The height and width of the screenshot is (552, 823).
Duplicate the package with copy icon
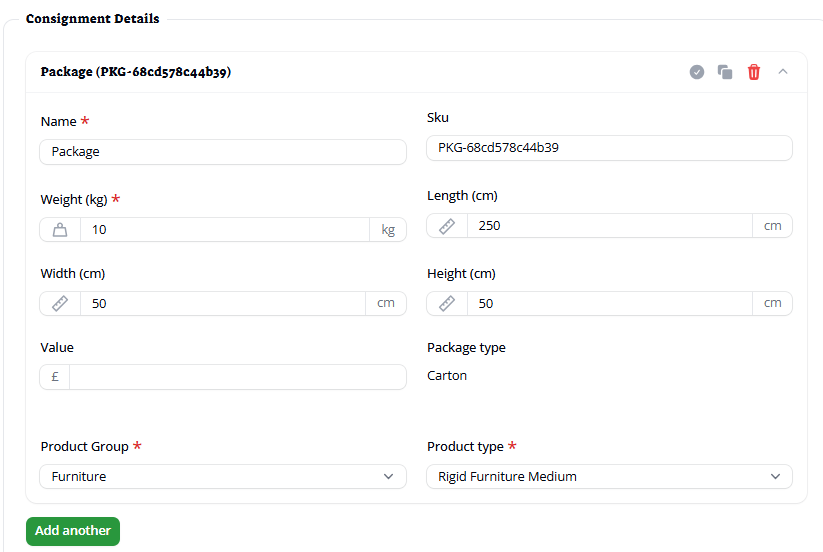pyautogui.click(x=725, y=72)
